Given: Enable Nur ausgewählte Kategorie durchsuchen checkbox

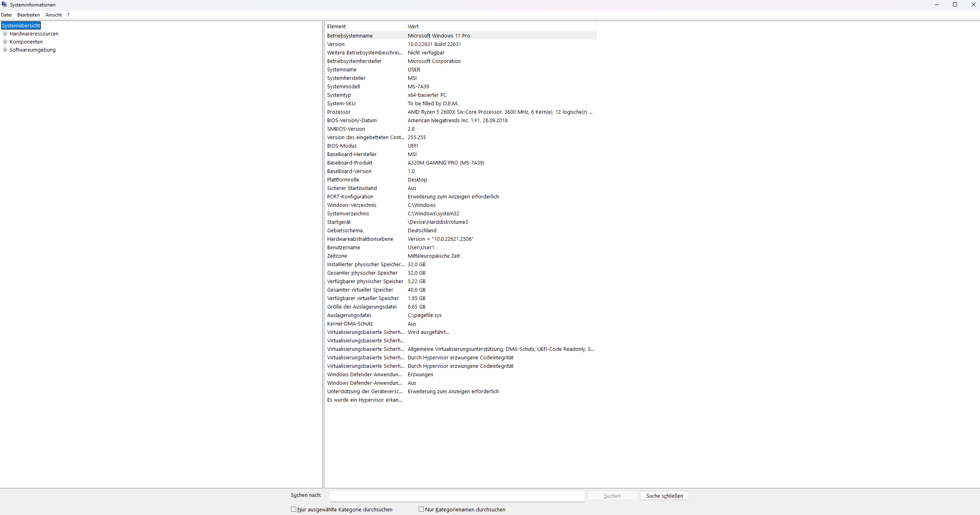Looking at the screenshot, I should pos(294,509).
